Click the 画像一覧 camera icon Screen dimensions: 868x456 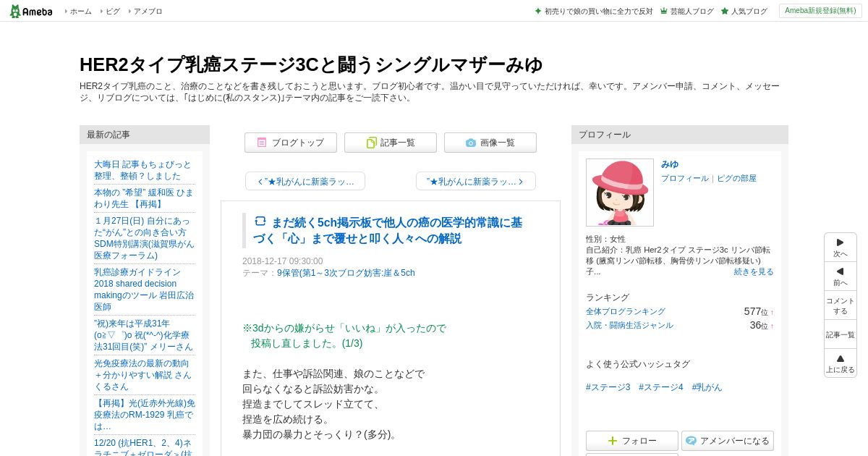coord(471,143)
